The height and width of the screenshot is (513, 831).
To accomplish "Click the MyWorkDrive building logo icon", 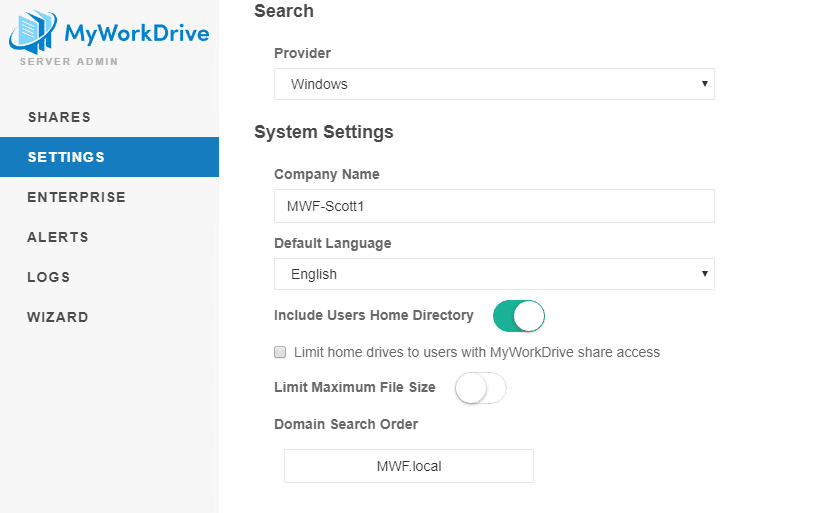I will (33, 32).
